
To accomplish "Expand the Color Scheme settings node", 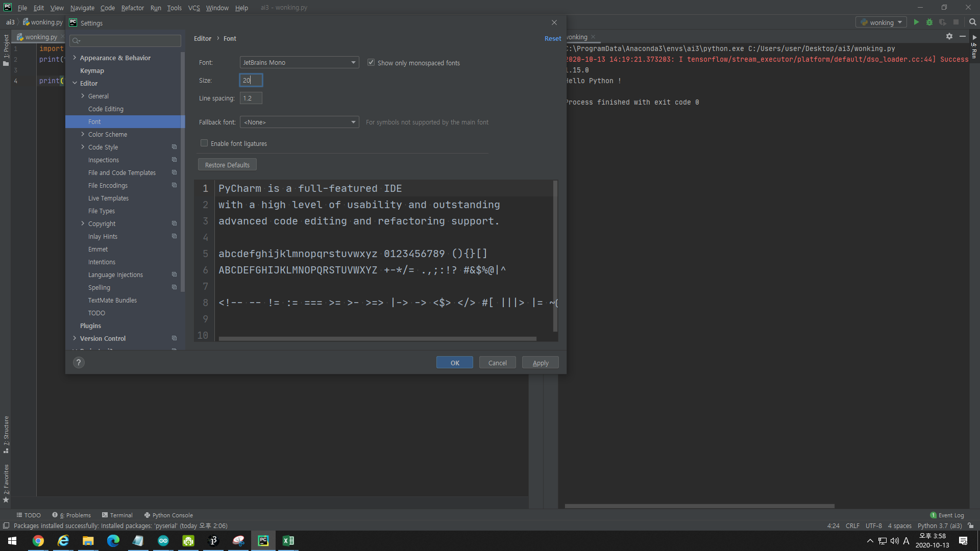I will 83,134.
